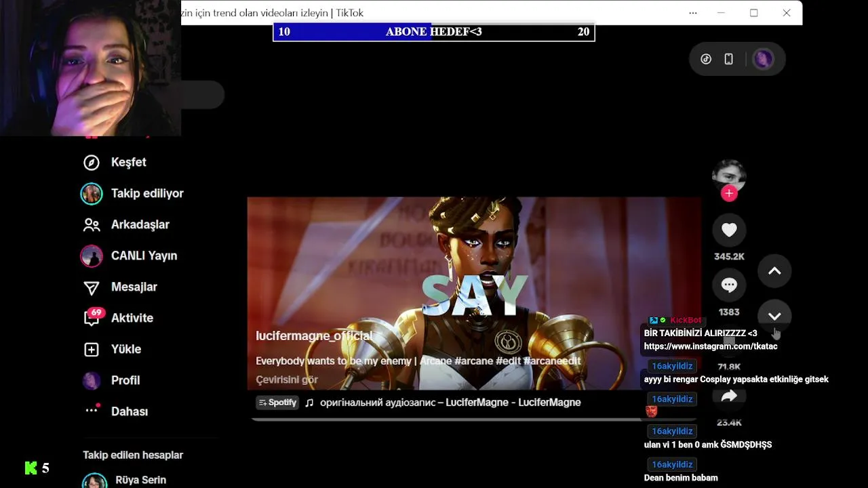This screenshot has width=868, height=488.
Task: Open Takip ediliyor following avatar icon
Action: pos(92,193)
